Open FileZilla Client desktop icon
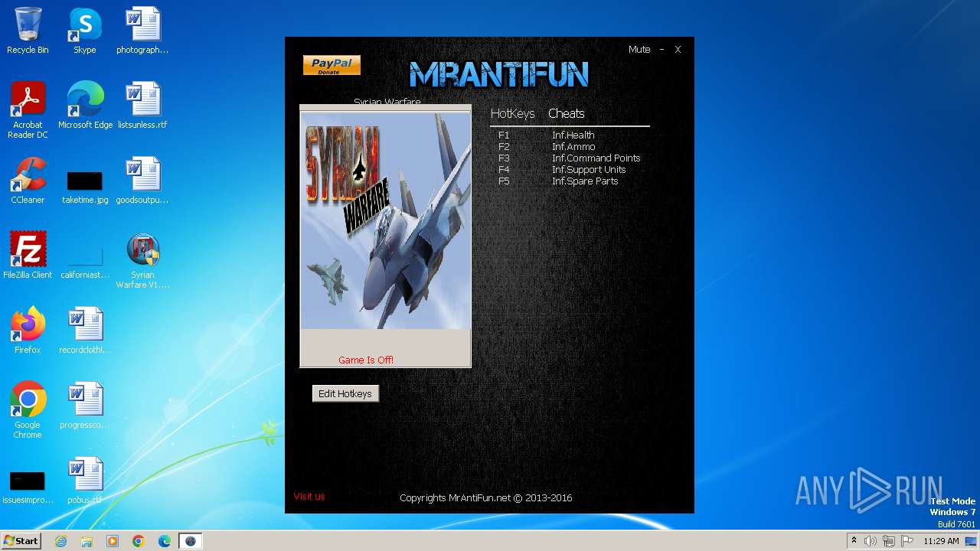This screenshot has height=551, width=980. pyautogui.click(x=28, y=256)
